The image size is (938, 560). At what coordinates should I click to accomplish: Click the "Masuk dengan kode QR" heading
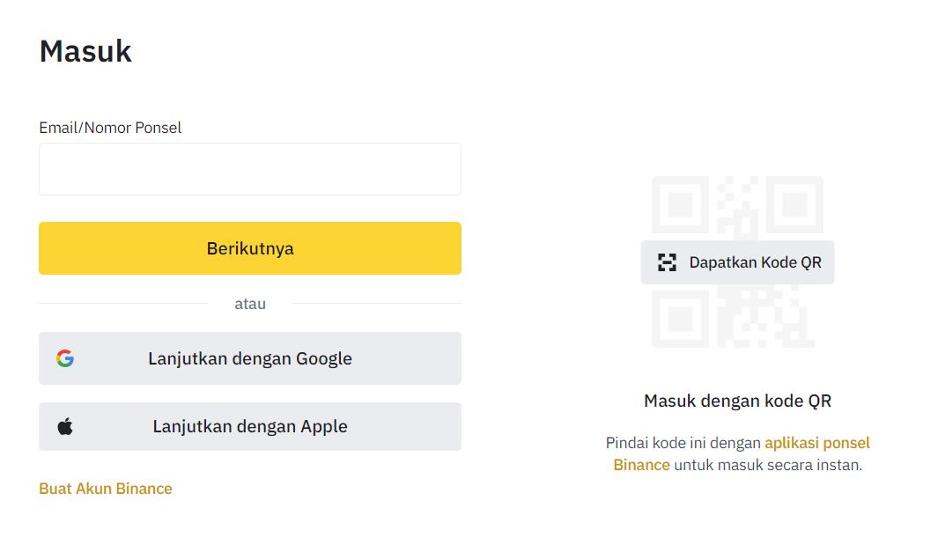(x=737, y=402)
